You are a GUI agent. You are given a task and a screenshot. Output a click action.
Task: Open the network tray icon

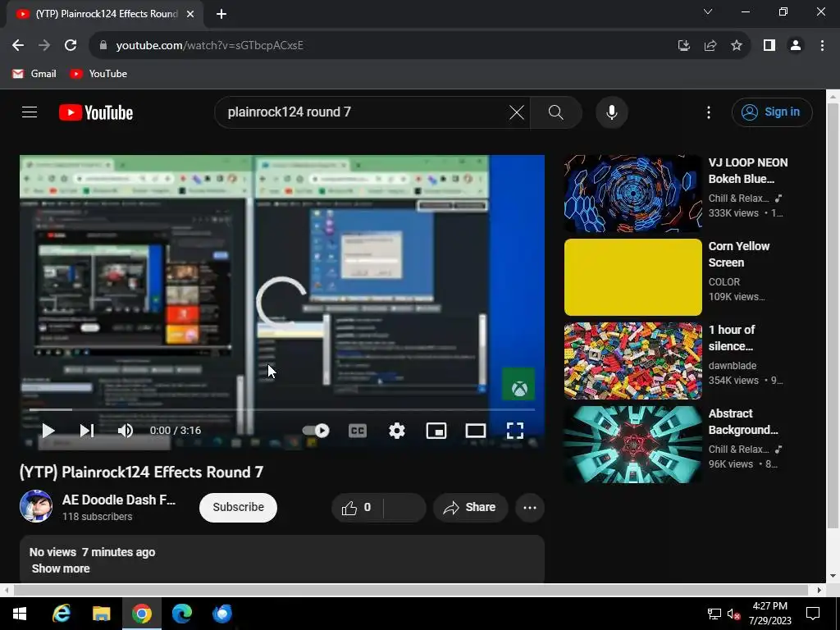[714, 614]
